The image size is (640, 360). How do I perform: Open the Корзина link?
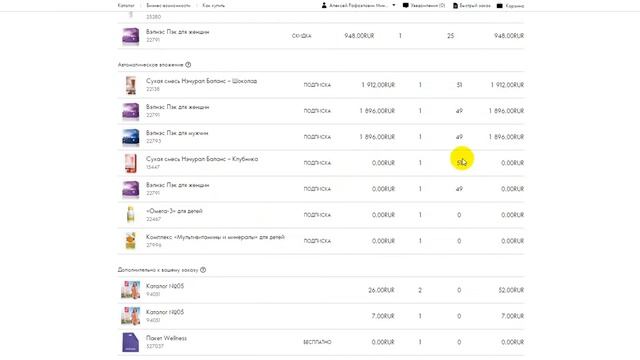coord(515,6)
